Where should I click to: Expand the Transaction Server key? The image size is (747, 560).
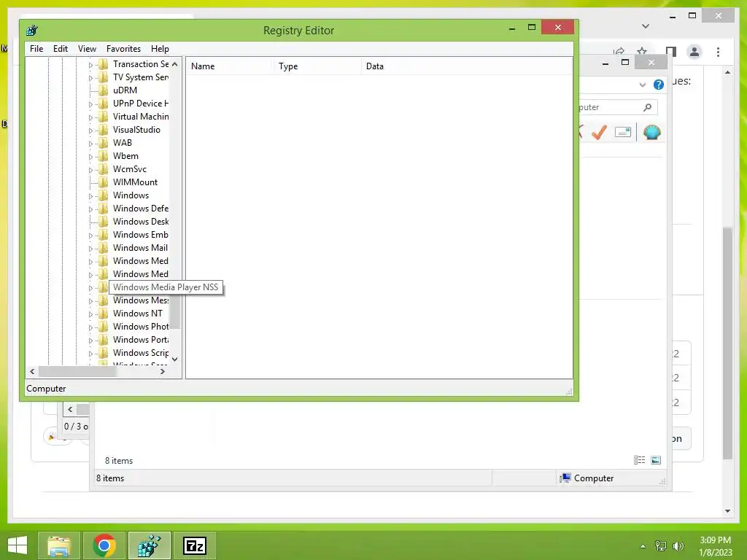(x=90, y=65)
